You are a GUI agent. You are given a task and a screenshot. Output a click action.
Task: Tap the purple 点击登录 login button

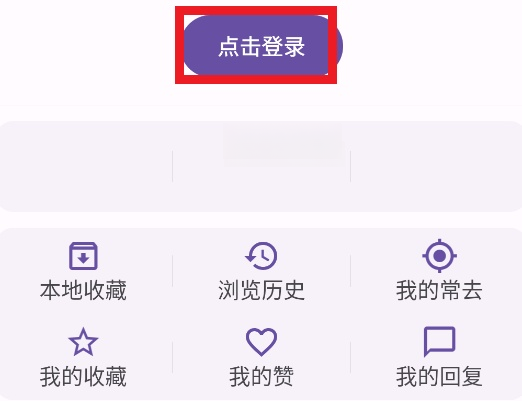click(x=263, y=46)
